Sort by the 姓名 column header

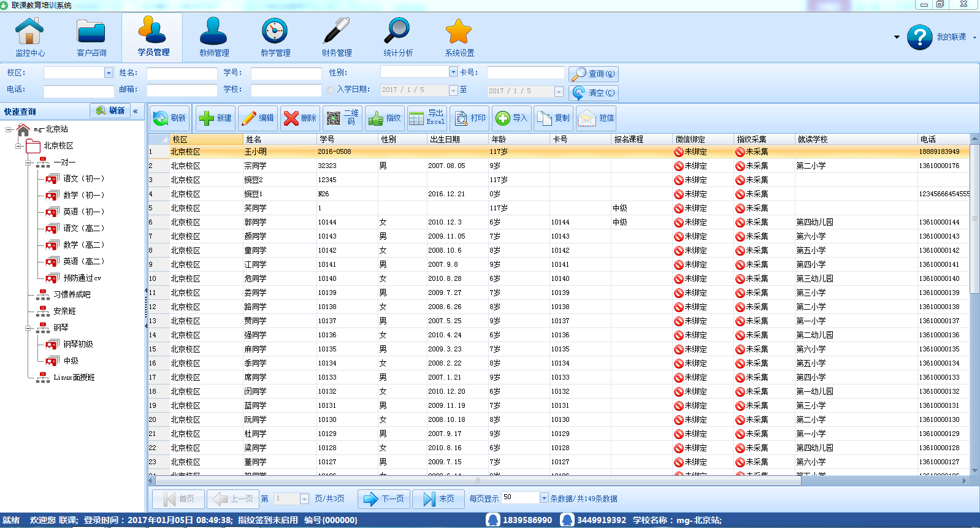point(280,139)
